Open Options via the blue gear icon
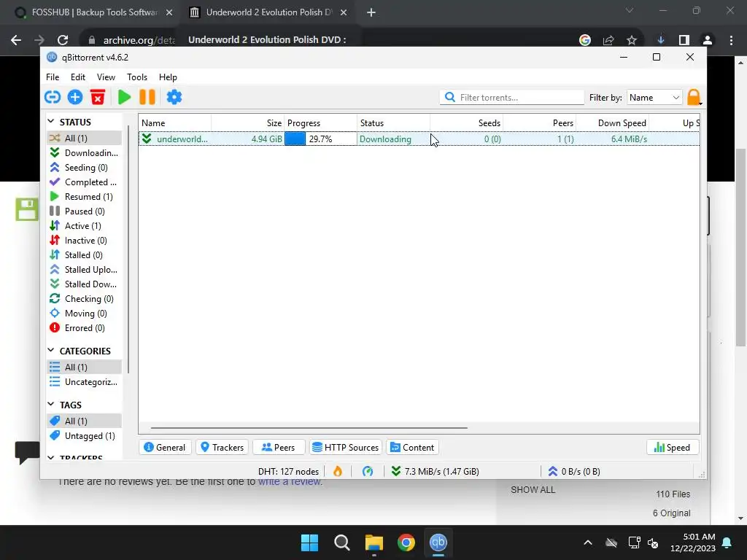The width and height of the screenshot is (747, 560). [x=174, y=97]
